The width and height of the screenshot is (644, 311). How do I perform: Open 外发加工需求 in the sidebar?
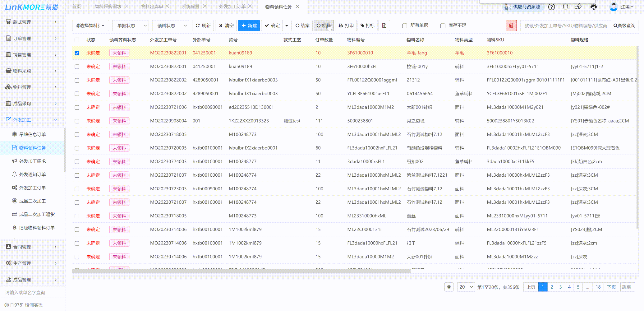coord(32,161)
